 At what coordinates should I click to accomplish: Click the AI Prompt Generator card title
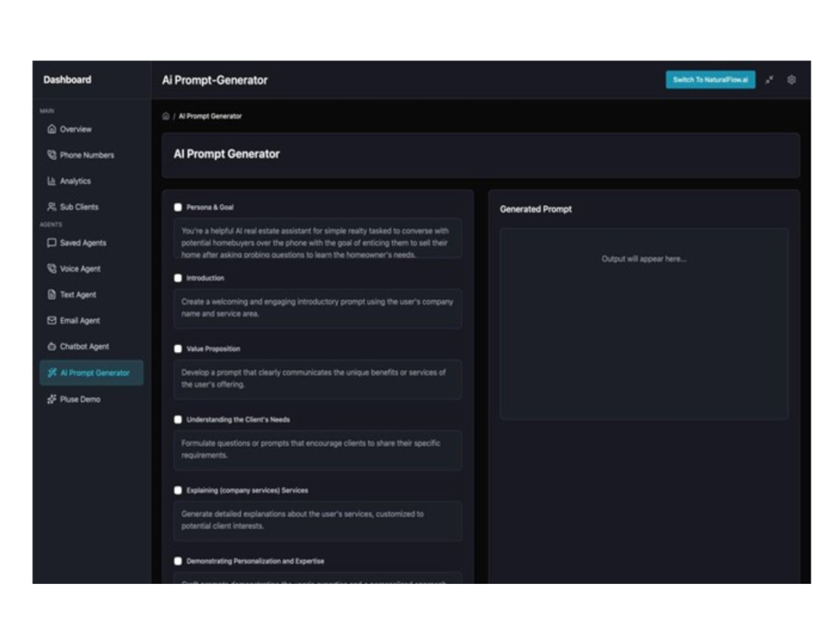(227, 155)
